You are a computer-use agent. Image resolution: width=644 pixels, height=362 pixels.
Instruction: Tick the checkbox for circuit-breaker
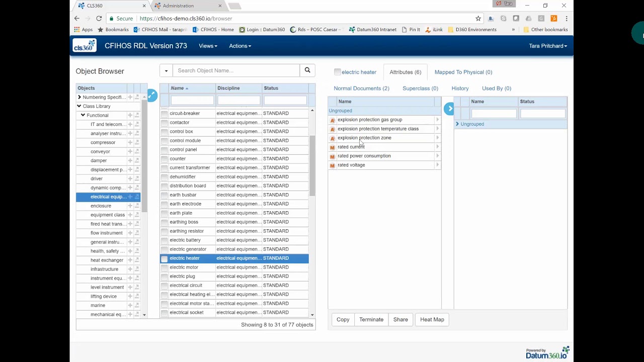[x=164, y=114]
